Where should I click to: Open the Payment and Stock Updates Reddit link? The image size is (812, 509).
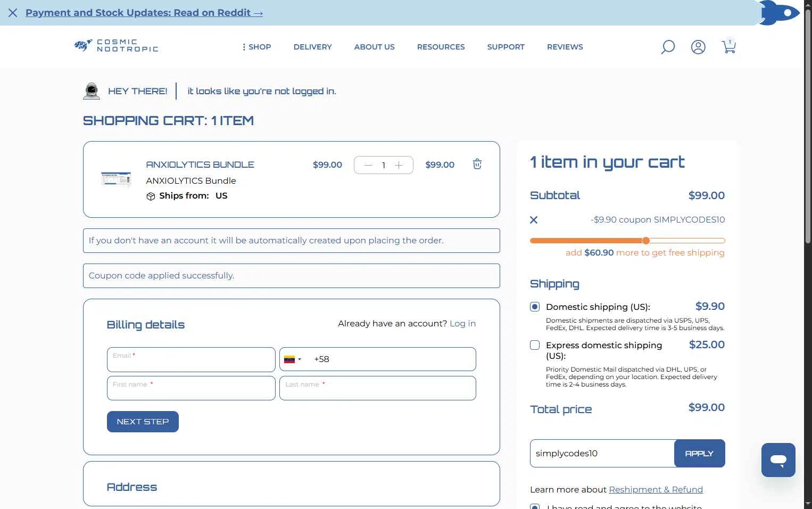pos(144,13)
